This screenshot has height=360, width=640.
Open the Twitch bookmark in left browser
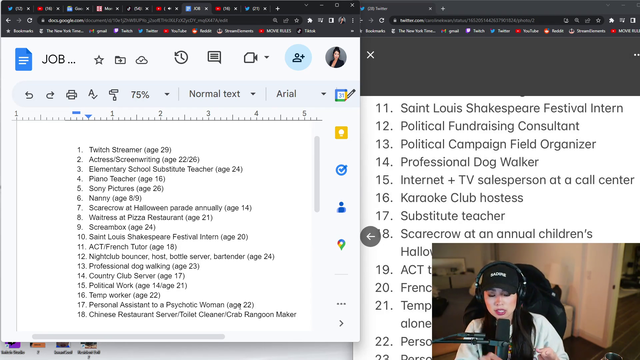point(123,31)
